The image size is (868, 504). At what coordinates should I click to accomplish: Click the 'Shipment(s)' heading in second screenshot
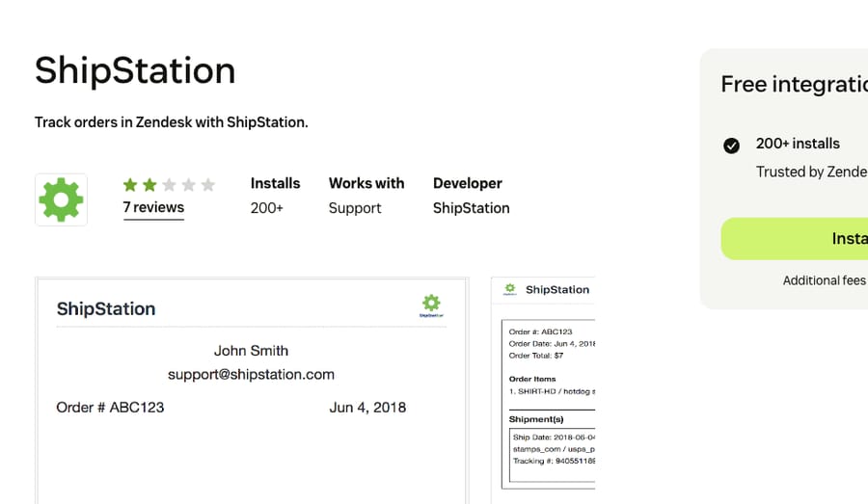point(536,419)
